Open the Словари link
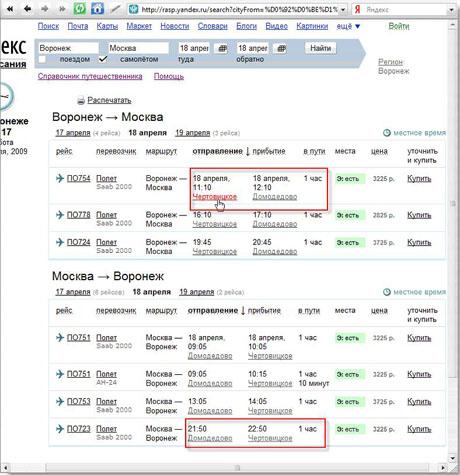460x475 pixels. (x=213, y=26)
